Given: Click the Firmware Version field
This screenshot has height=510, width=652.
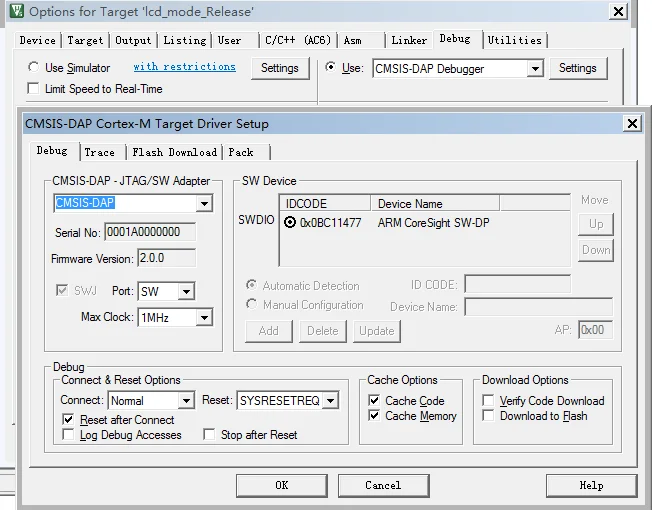Looking at the screenshot, I should tap(166, 258).
